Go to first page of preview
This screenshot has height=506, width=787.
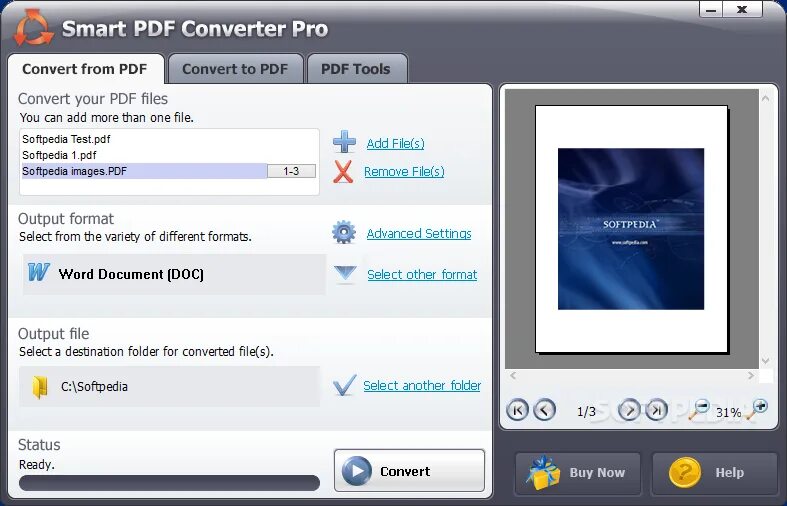pos(517,410)
